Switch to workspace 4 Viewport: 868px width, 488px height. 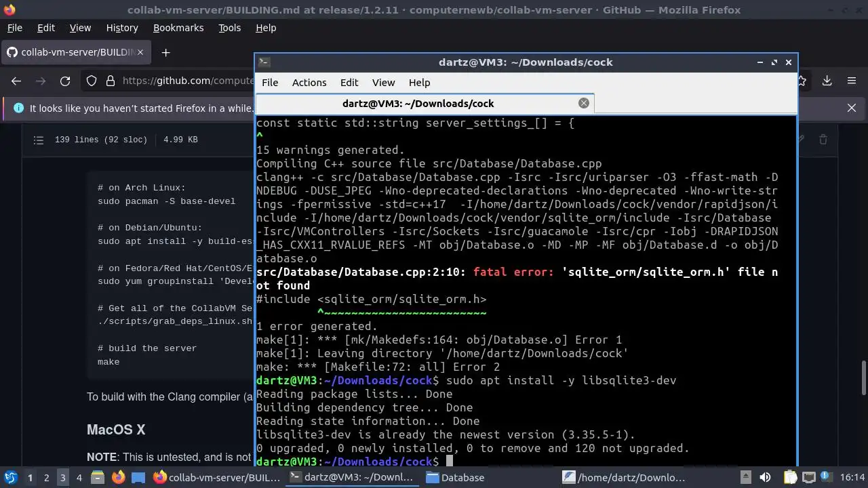(79, 477)
